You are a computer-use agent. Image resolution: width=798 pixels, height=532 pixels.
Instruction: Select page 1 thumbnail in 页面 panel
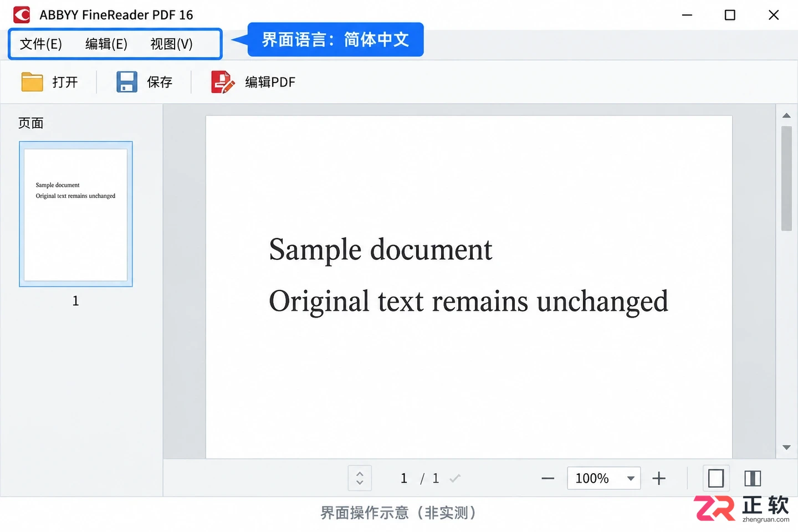pyautogui.click(x=76, y=214)
